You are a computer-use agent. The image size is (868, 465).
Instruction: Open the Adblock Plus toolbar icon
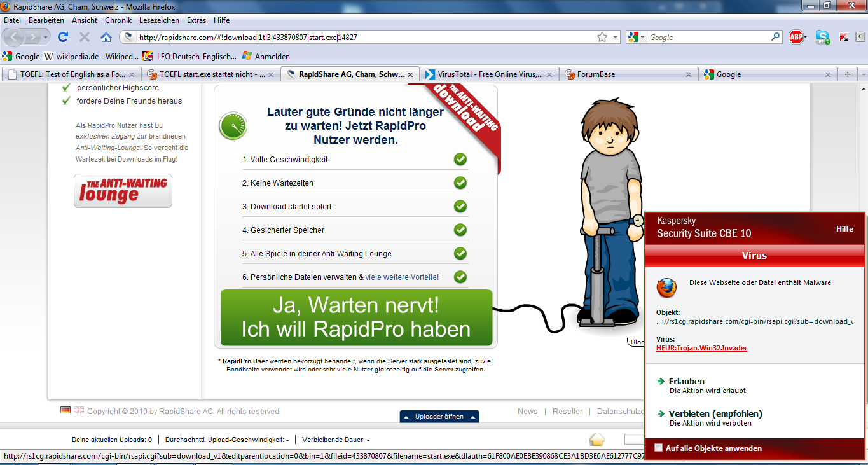tap(796, 37)
